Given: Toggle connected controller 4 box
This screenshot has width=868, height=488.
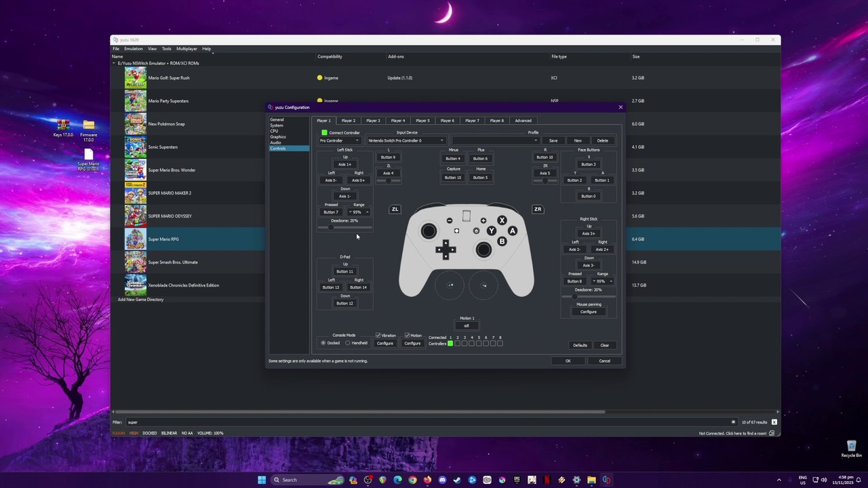Looking at the screenshot, I should pos(471,344).
